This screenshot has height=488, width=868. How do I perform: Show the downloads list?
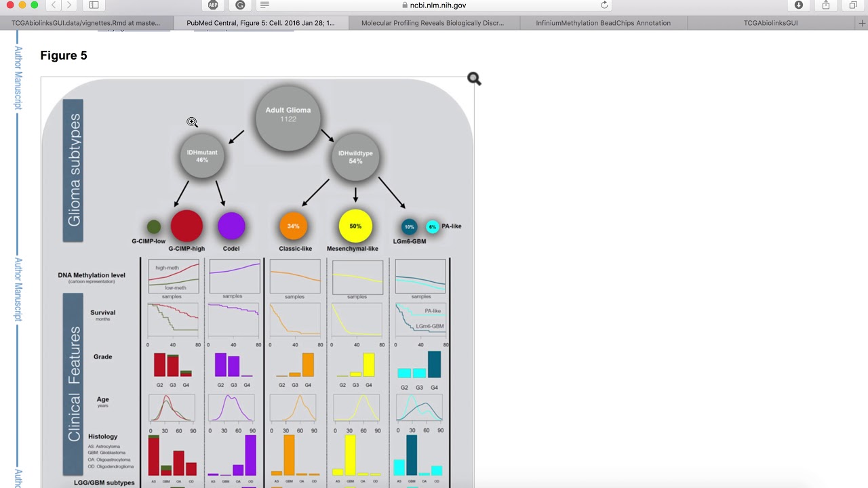pos(798,5)
